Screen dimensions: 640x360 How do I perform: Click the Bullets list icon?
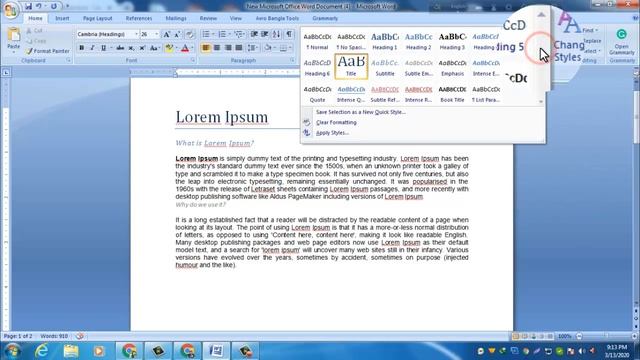click(x=206, y=34)
